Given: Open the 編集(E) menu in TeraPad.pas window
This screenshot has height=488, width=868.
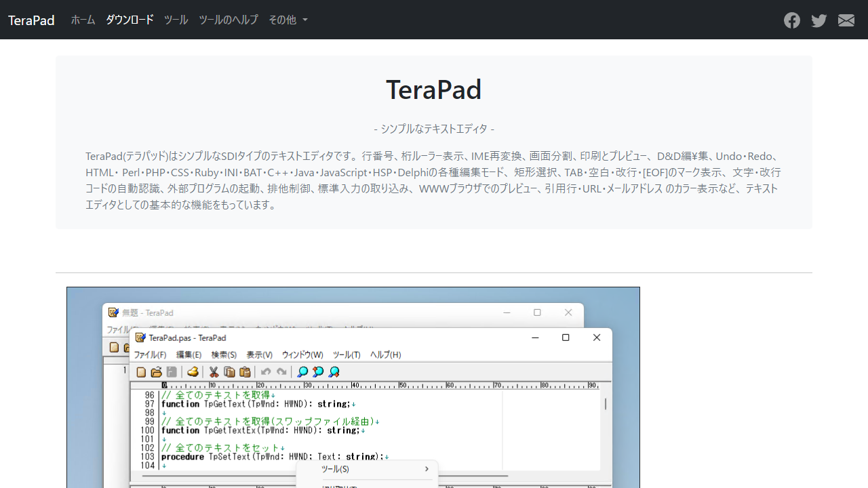Looking at the screenshot, I should pos(189,354).
